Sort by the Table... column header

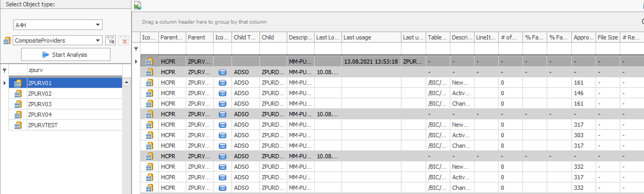click(438, 37)
